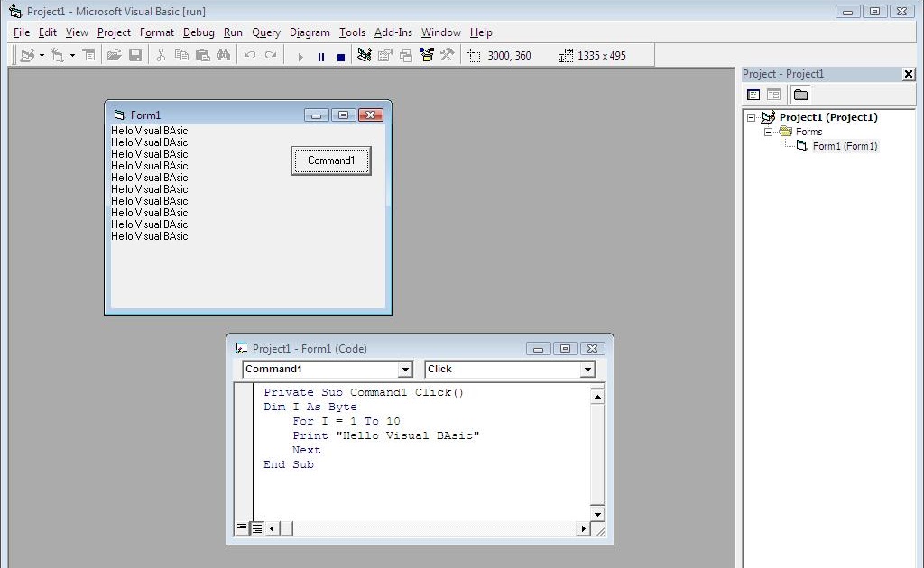Open the Add Project dropdown arrow

(42, 55)
